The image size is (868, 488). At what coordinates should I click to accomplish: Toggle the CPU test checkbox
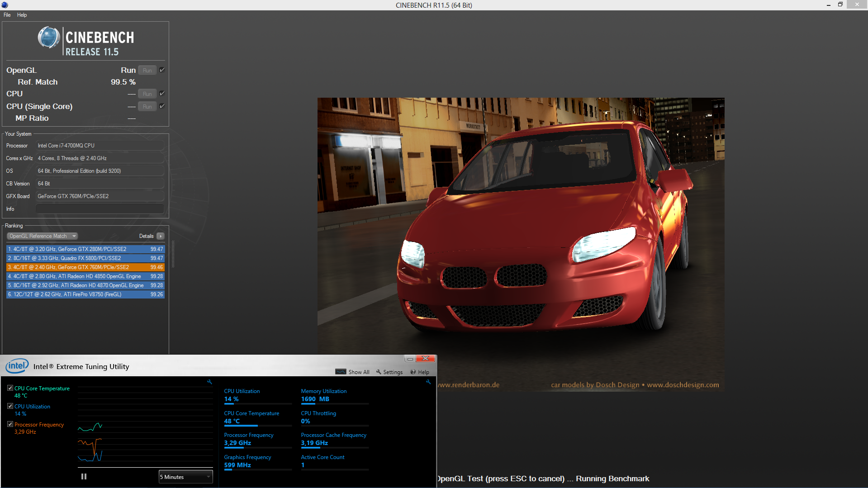[162, 93]
